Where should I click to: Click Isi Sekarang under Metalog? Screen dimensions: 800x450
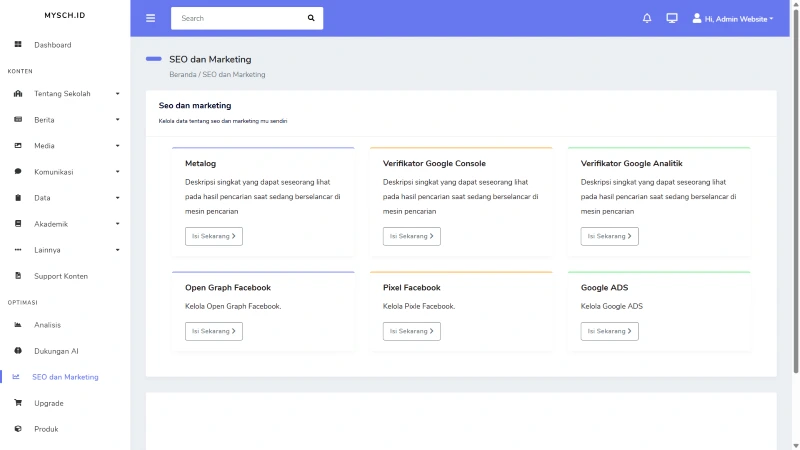[x=214, y=236]
